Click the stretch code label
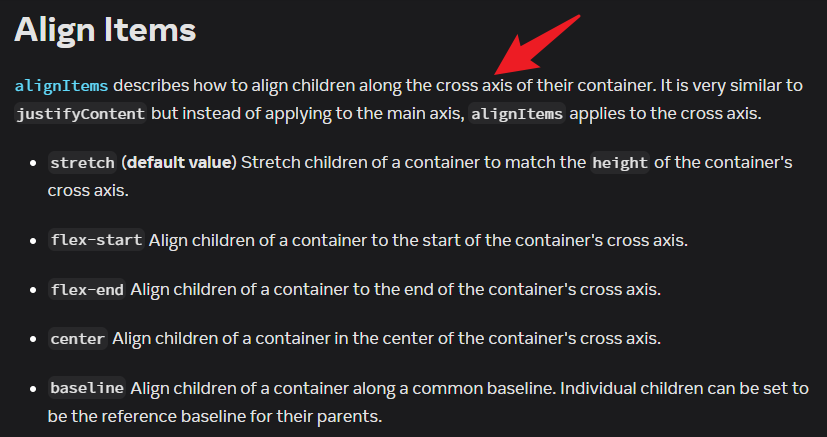Screen dimensions: 827x437 [x=82, y=163]
